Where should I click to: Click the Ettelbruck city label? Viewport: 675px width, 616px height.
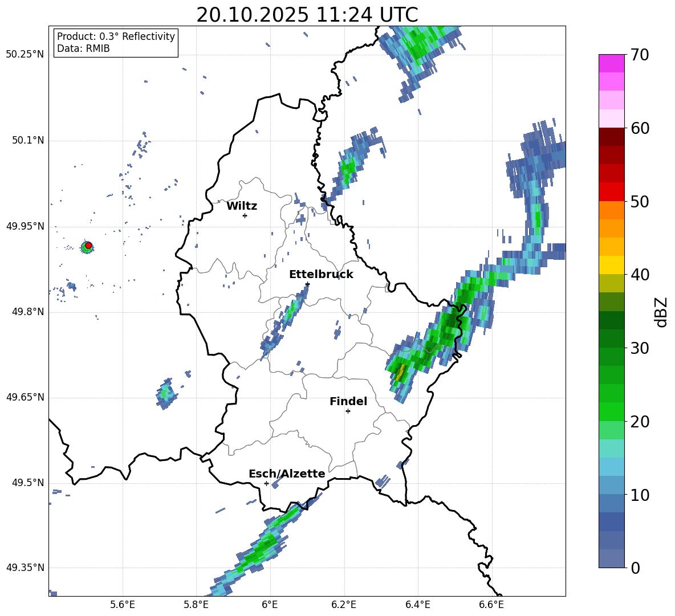[x=321, y=275]
